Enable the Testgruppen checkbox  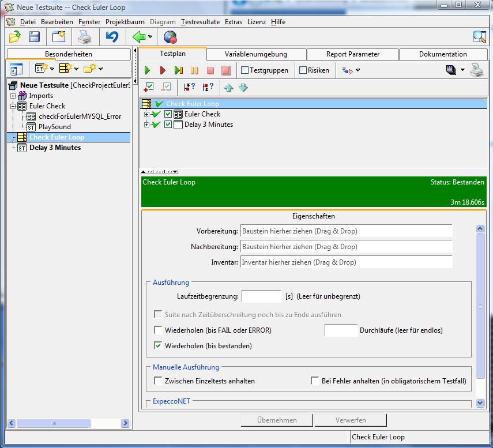(x=245, y=70)
